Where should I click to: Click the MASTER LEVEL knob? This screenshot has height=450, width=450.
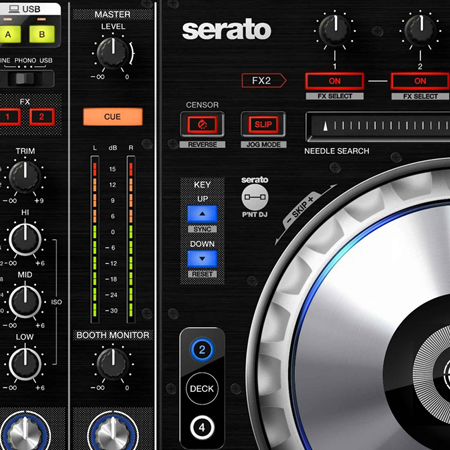(x=113, y=53)
